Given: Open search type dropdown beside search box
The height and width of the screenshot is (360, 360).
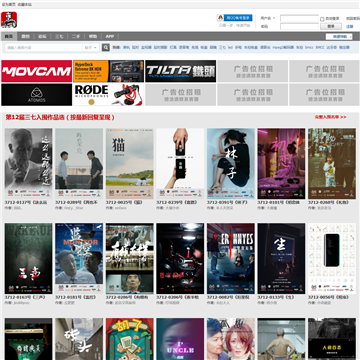Looking at the screenshot, I should [x=91, y=48].
